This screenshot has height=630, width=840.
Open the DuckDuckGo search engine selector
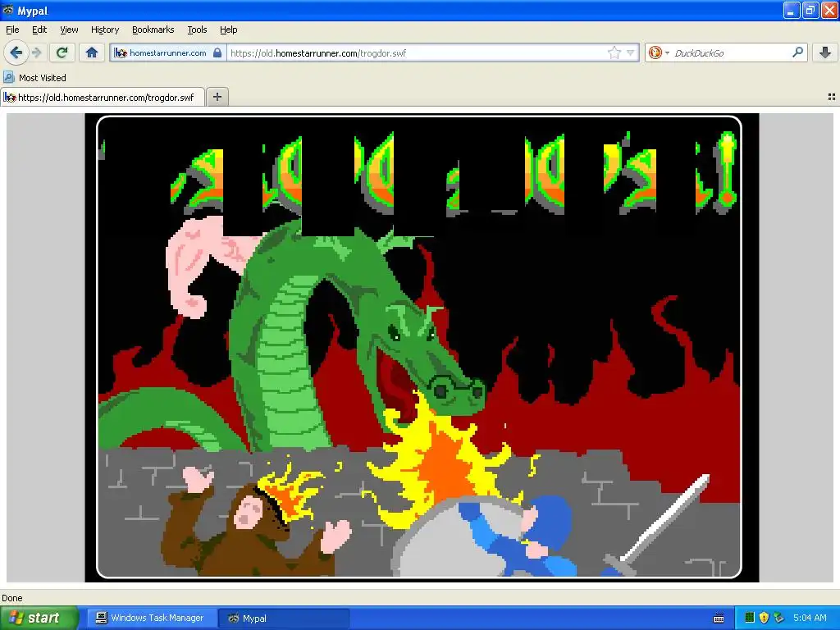[659, 52]
